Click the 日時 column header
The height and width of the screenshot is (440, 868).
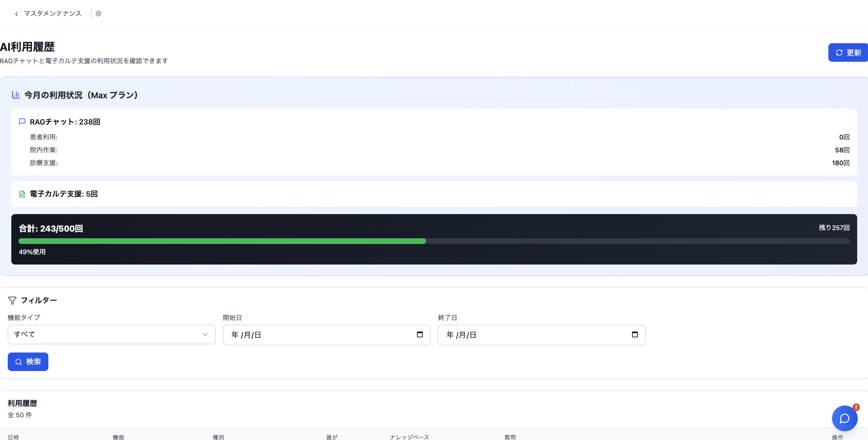click(x=13, y=437)
